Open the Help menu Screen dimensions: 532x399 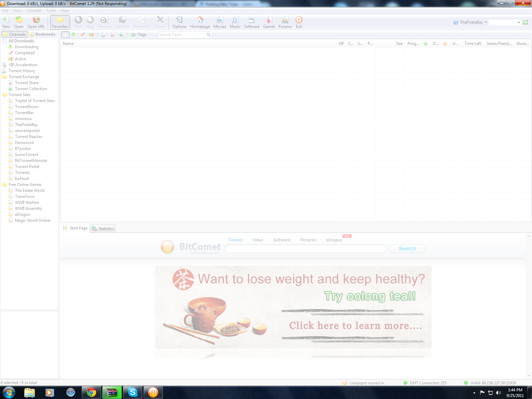(x=65, y=11)
